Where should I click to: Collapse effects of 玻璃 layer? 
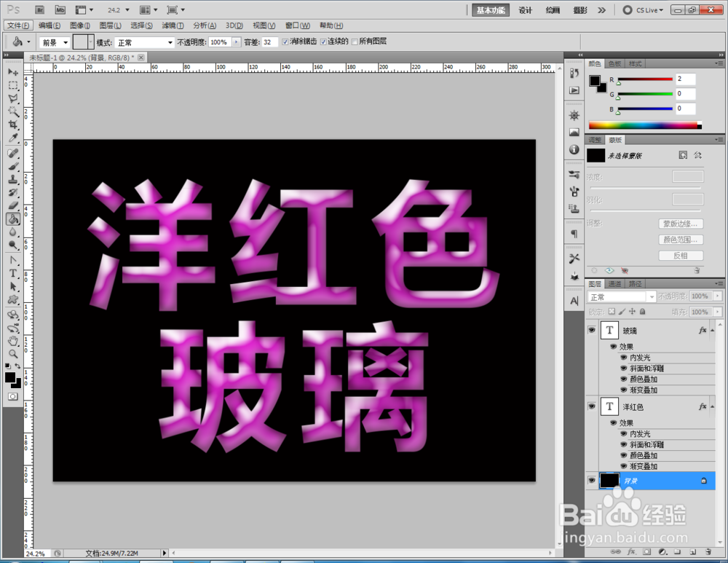tap(712, 330)
